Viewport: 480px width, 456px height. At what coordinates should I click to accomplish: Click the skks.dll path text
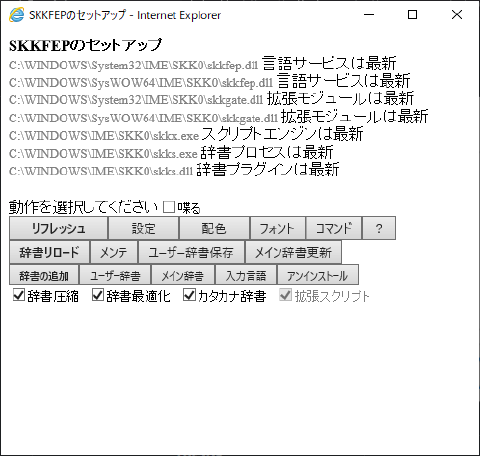(101, 171)
